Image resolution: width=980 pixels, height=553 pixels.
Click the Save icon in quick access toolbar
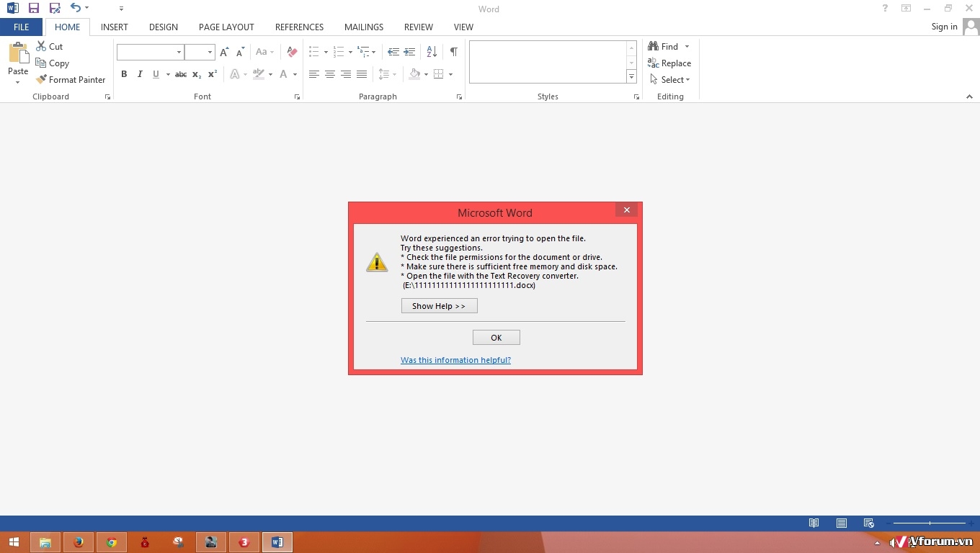[34, 9]
